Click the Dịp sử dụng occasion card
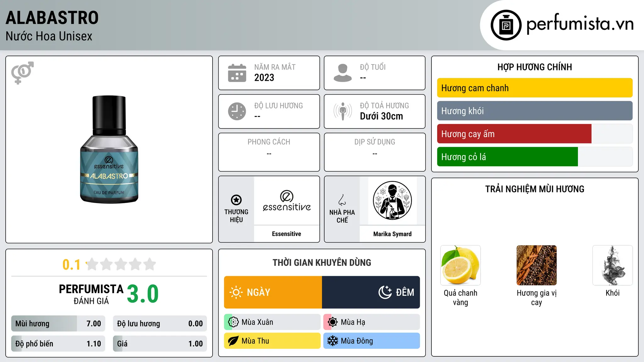The width and height of the screenshot is (644, 362). [375, 152]
